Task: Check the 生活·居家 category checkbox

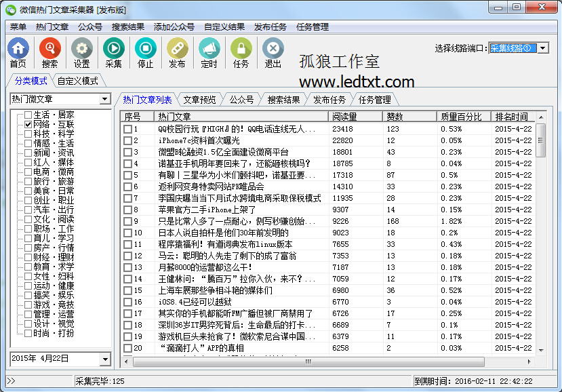Action: pos(28,115)
